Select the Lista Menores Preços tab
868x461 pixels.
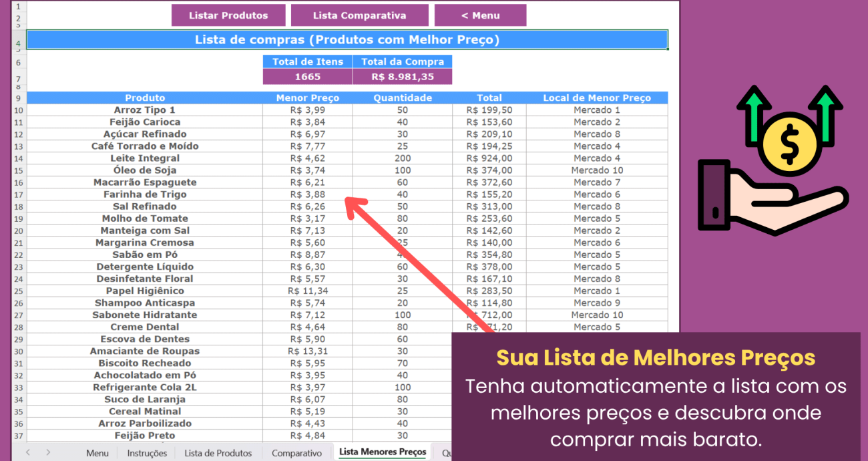[381, 452]
